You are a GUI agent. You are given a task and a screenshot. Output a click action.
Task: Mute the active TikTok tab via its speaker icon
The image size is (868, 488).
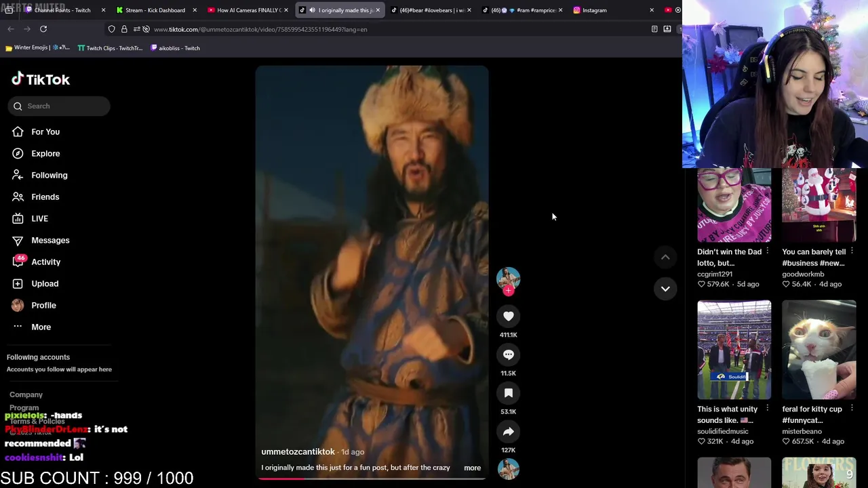312,10
